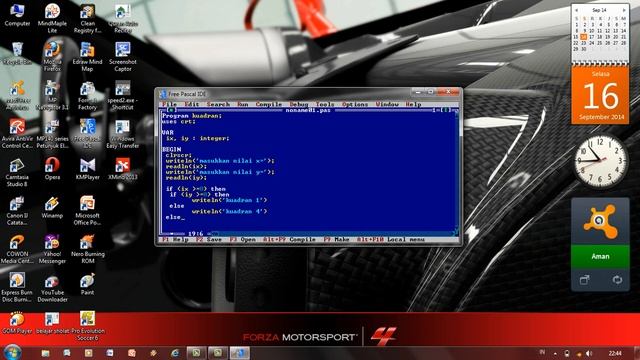The image size is (640, 360).
Task: Click the 'else_' line in the editor
Action: tap(175, 217)
